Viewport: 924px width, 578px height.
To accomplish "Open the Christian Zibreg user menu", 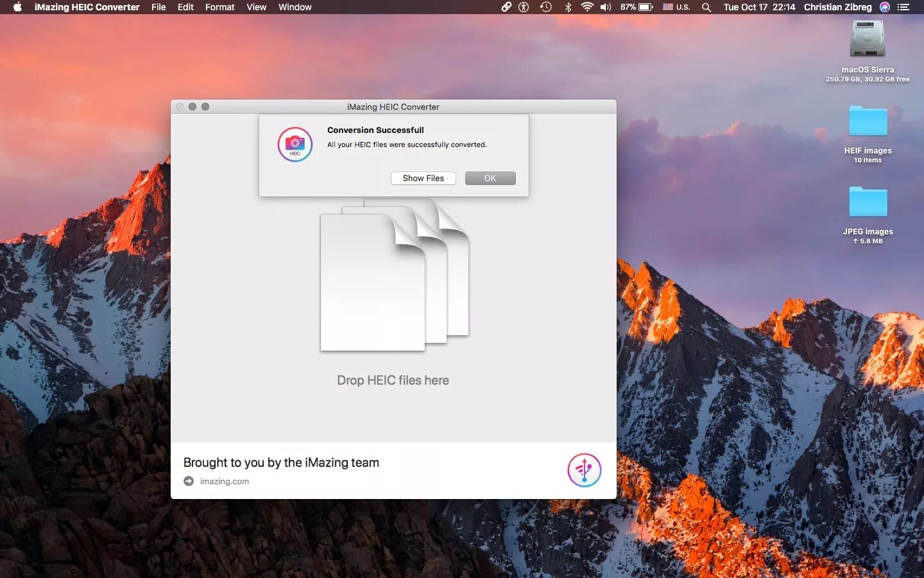I will click(837, 7).
